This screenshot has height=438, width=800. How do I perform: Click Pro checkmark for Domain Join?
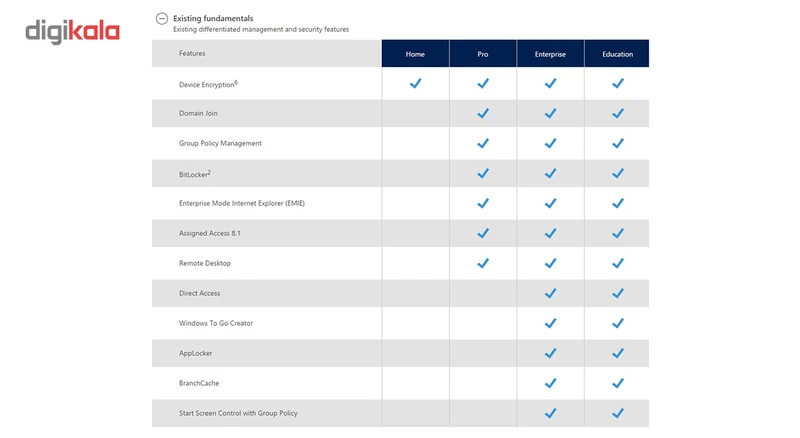click(x=483, y=114)
